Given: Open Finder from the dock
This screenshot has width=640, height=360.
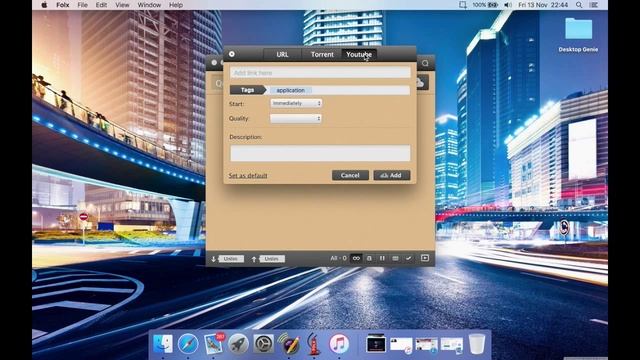Looking at the screenshot, I should point(162,344).
